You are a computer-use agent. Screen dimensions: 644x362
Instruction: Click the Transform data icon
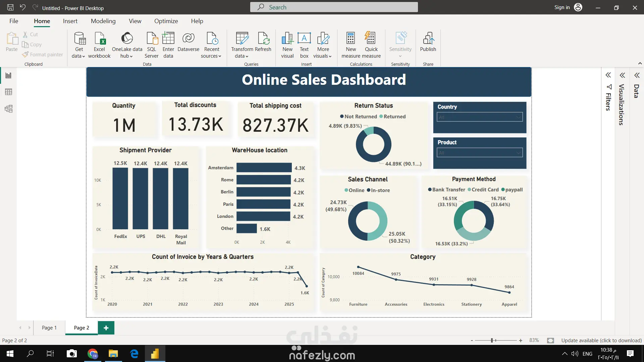click(242, 39)
